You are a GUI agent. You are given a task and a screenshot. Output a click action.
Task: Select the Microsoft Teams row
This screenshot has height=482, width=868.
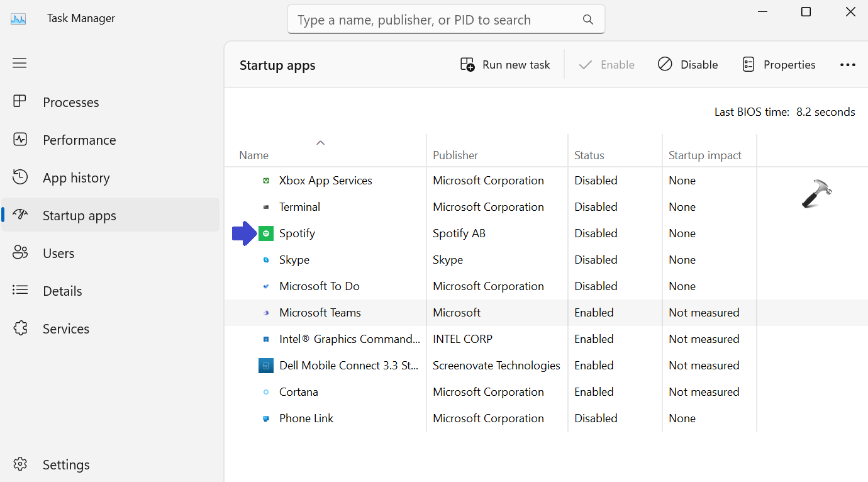click(x=320, y=313)
